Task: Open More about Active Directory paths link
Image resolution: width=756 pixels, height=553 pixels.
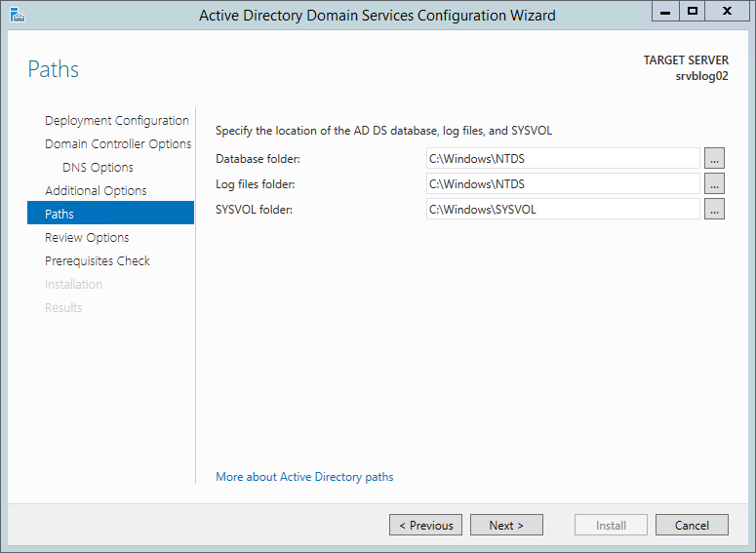Action: click(304, 477)
